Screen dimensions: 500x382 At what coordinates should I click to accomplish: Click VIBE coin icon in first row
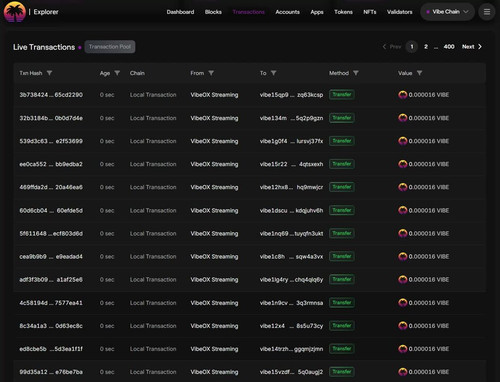pyautogui.click(x=403, y=95)
